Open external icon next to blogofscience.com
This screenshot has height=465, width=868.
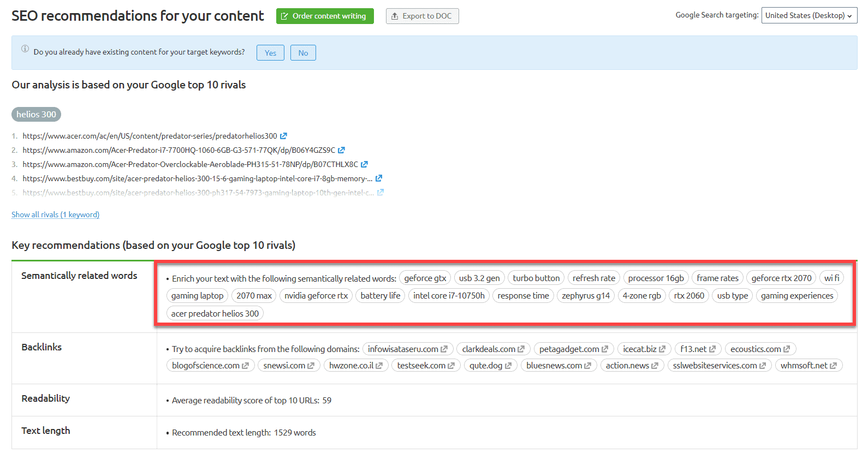[x=245, y=366]
